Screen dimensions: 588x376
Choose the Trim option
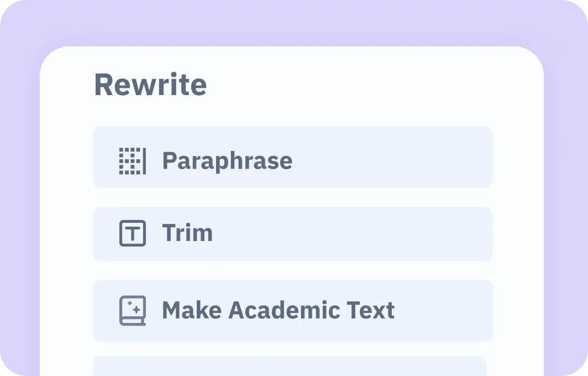pyautogui.click(x=292, y=234)
